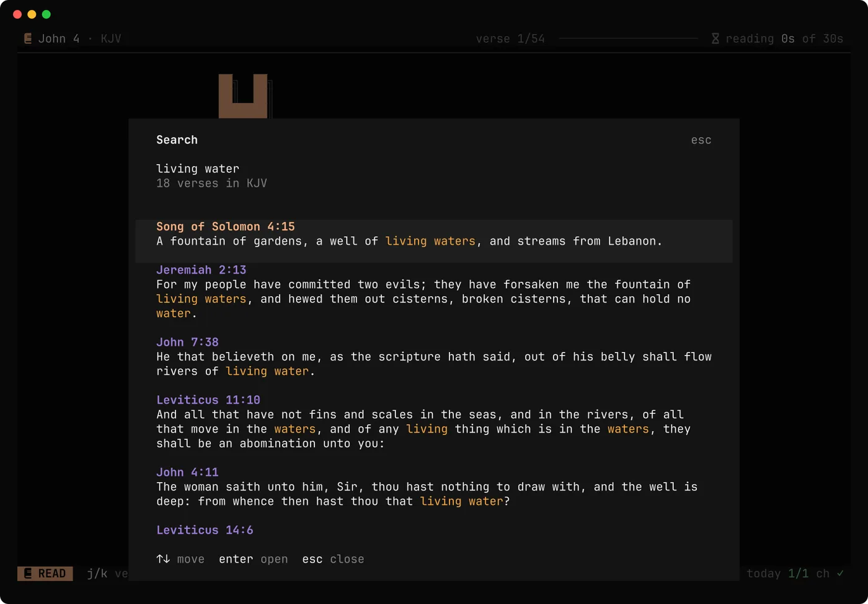Open the Leviticus 11:10 search result

[x=433, y=422]
